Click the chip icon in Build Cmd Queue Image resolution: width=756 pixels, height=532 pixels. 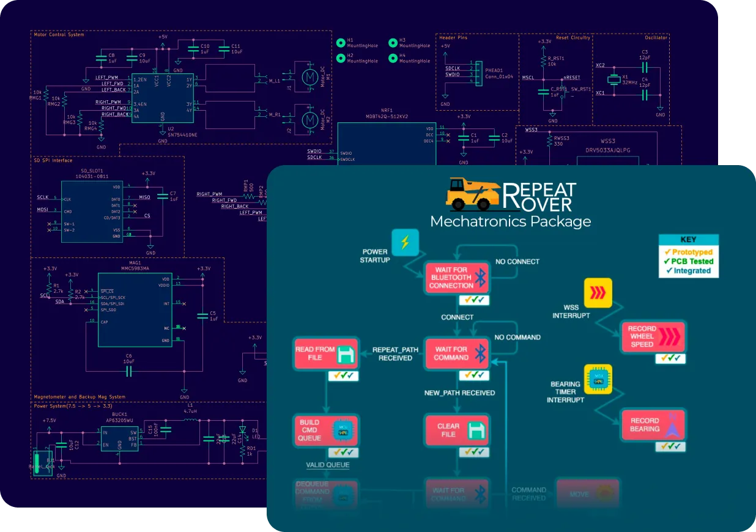pyautogui.click(x=343, y=430)
